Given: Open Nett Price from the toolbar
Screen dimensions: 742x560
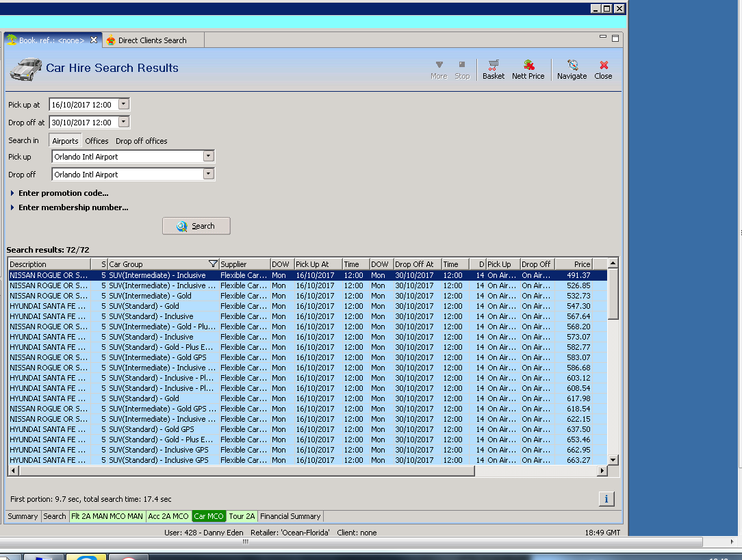Looking at the screenshot, I should 528,68.
